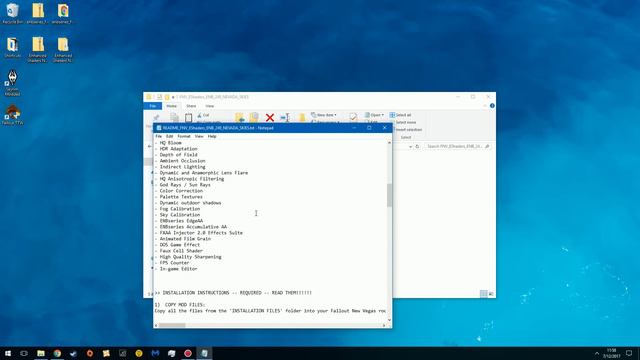Click the 'COPY MOD FILES' line in Notepad

click(180, 305)
